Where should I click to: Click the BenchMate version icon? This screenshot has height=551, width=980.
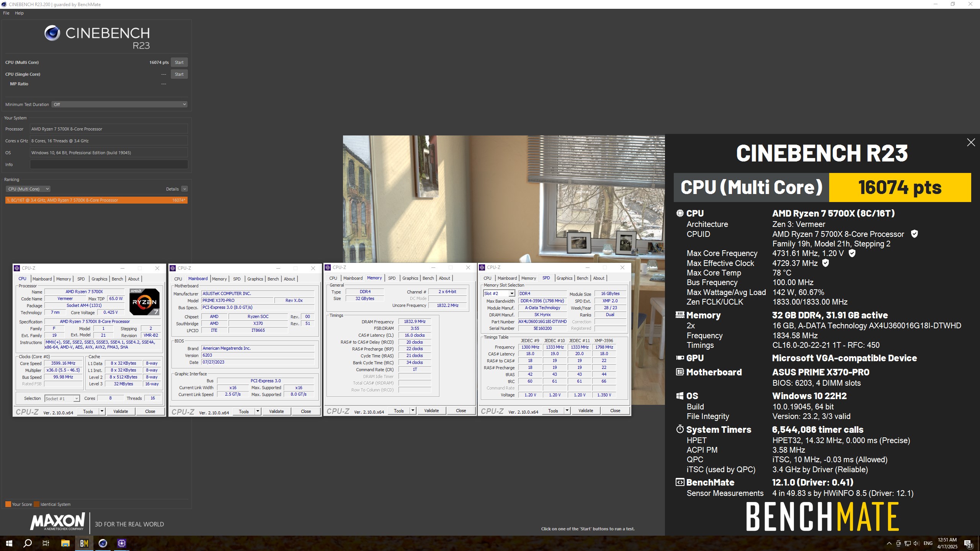click(x=680, y=482)
